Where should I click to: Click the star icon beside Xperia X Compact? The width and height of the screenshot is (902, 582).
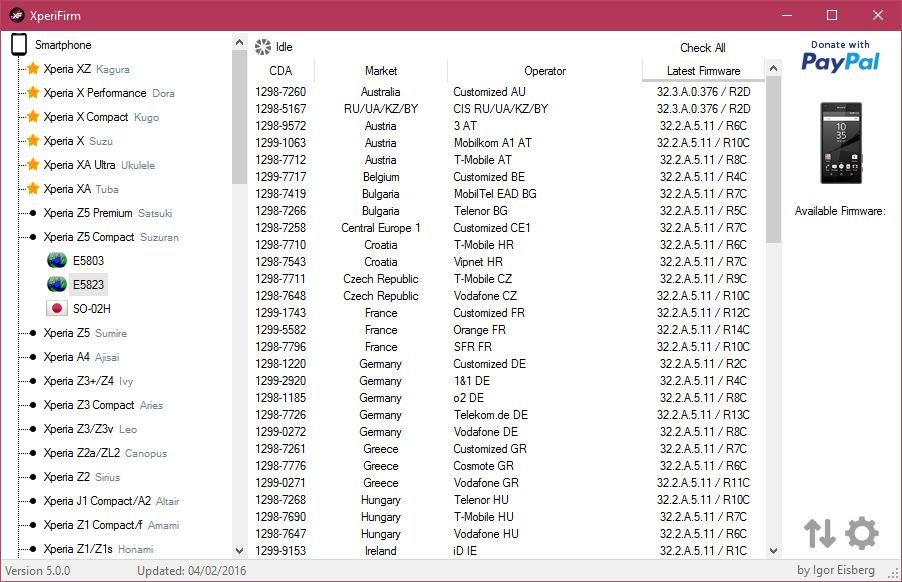33,117
